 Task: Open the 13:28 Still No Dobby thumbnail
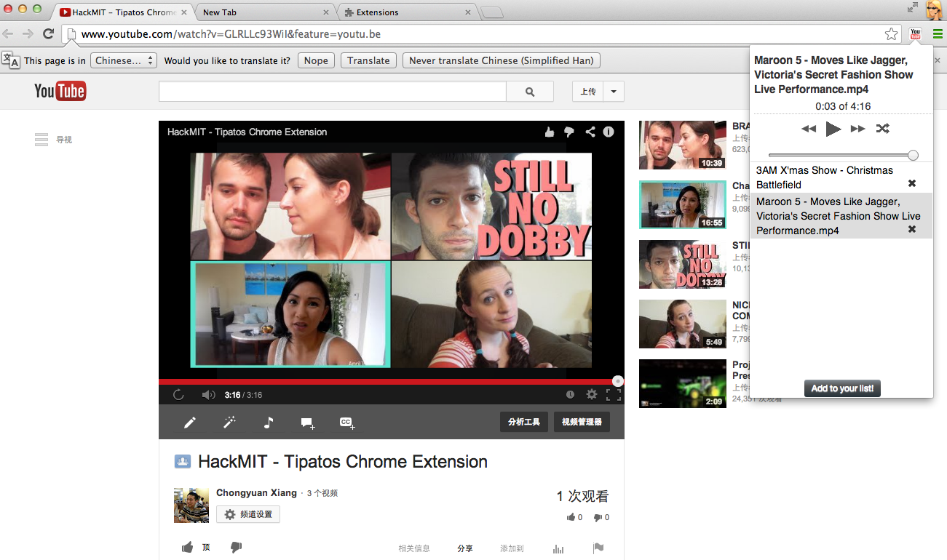(x=683, y=264)
